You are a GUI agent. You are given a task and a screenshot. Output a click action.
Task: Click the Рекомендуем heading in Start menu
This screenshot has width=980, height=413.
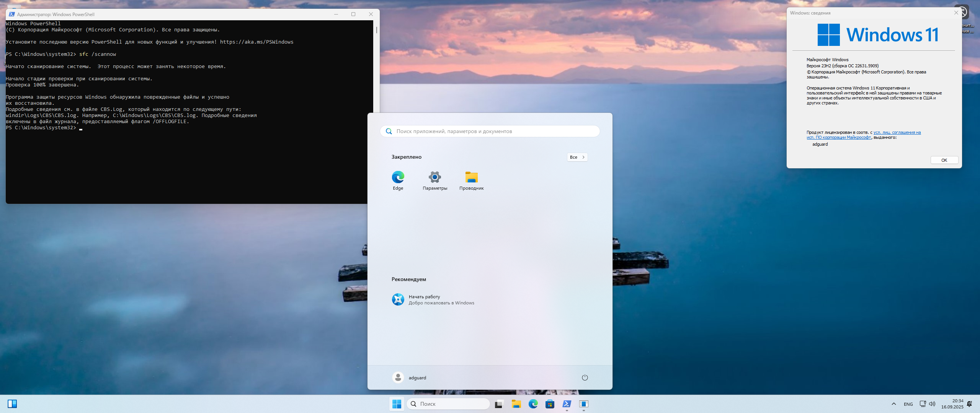[408, 279]
